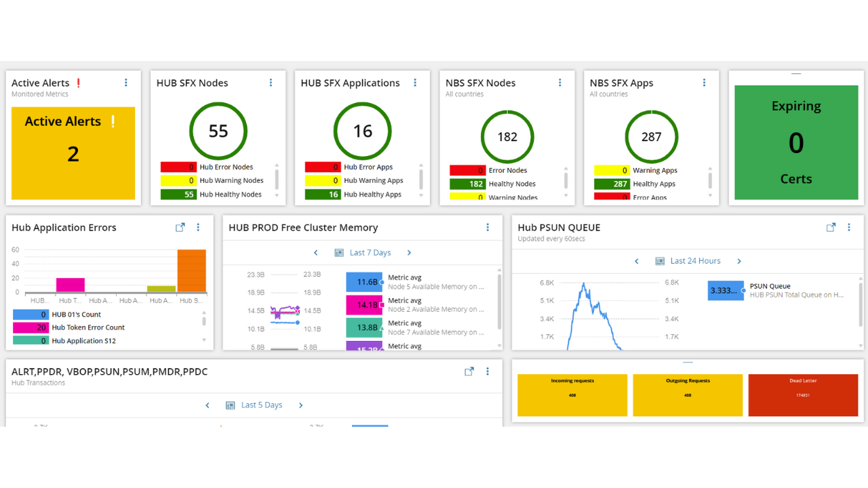This screenshot has height=488, width=868.
Task: Pop out the Hub Transactions widget
Action: [469, 371]
